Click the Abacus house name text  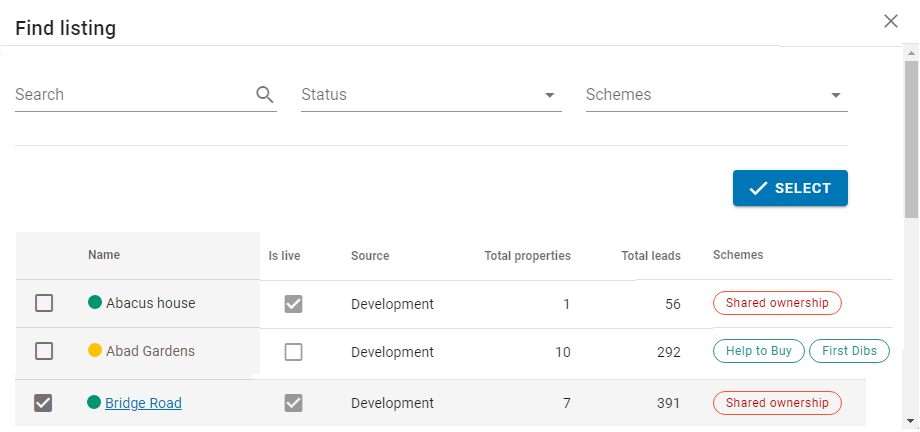click(x=151, y=303)
